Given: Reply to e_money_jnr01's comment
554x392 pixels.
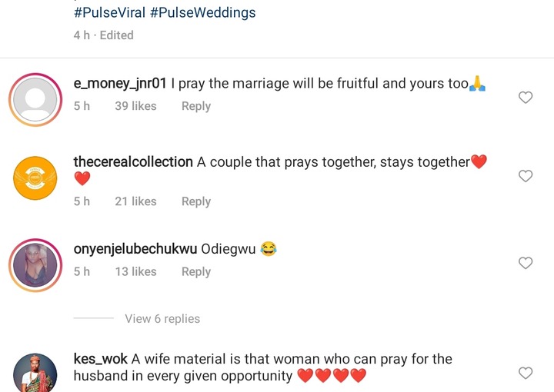Looking at the screenshot, I should coord(195,106).
